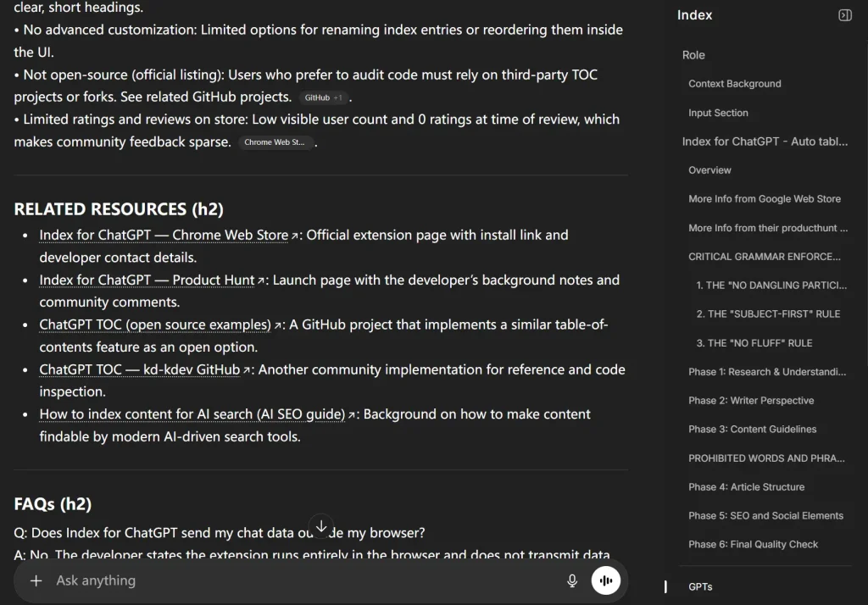Start voice mode with the waveform button
The width and height of the screenshot is (868, 605).
605,580
